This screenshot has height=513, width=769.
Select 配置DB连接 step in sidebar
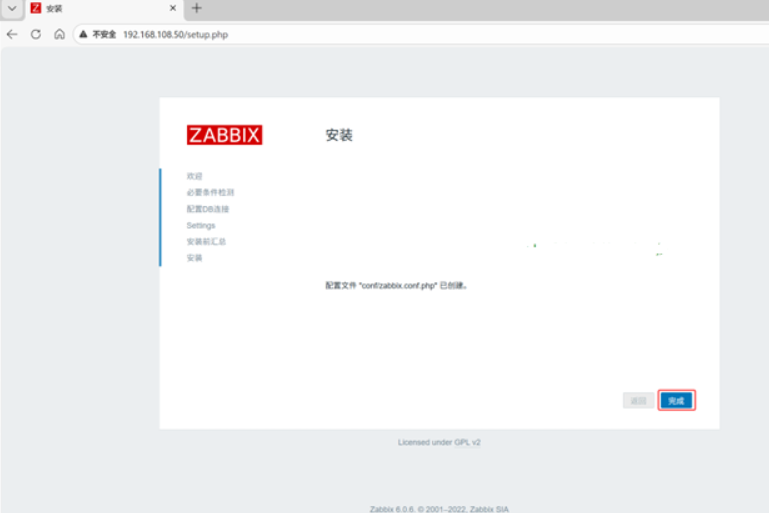point(207,209)
